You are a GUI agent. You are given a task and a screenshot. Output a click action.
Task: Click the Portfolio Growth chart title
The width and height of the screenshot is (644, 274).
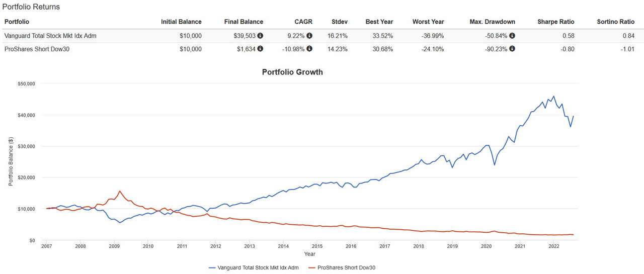click(292, 72)
